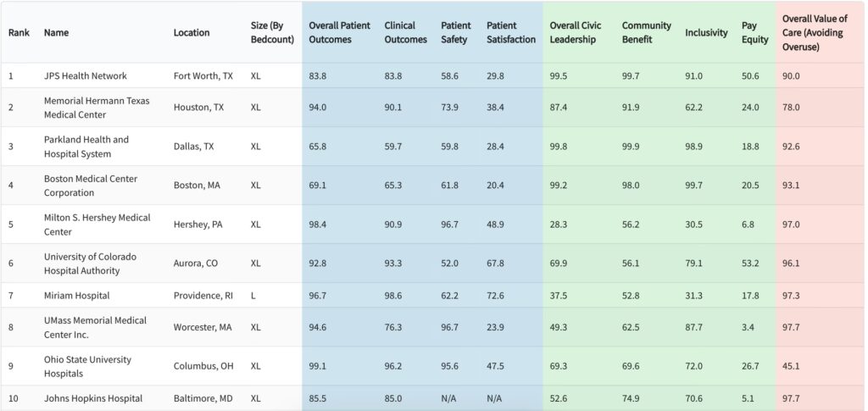Select the Location column header
The height and width of the screenshot is (411, 868).
192,33
